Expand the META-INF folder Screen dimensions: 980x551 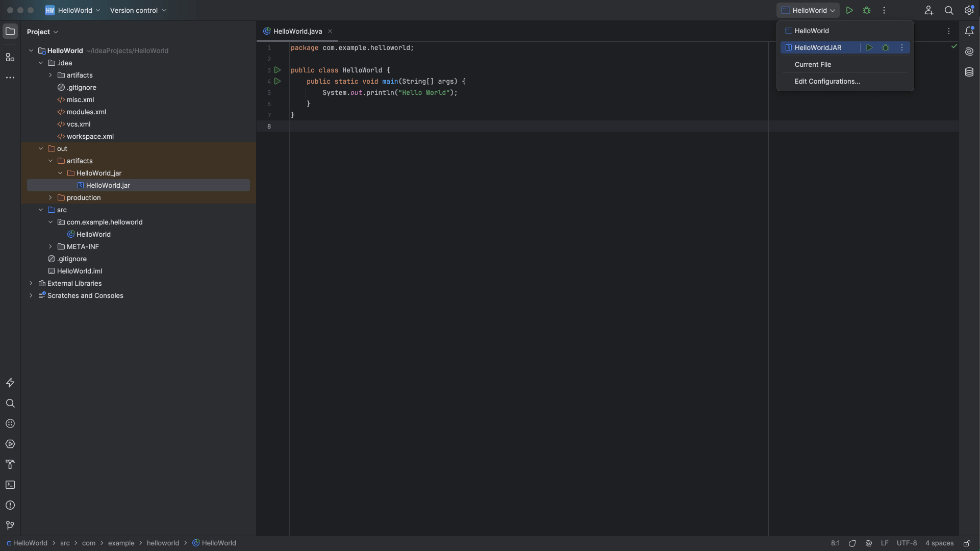(x=51, y=246)
